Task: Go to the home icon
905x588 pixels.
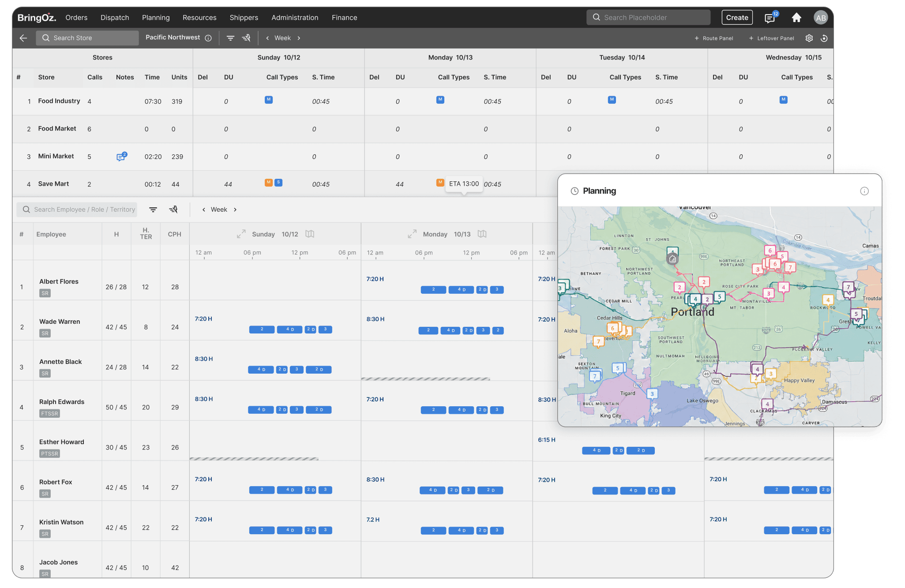Action: click(796, 18)
